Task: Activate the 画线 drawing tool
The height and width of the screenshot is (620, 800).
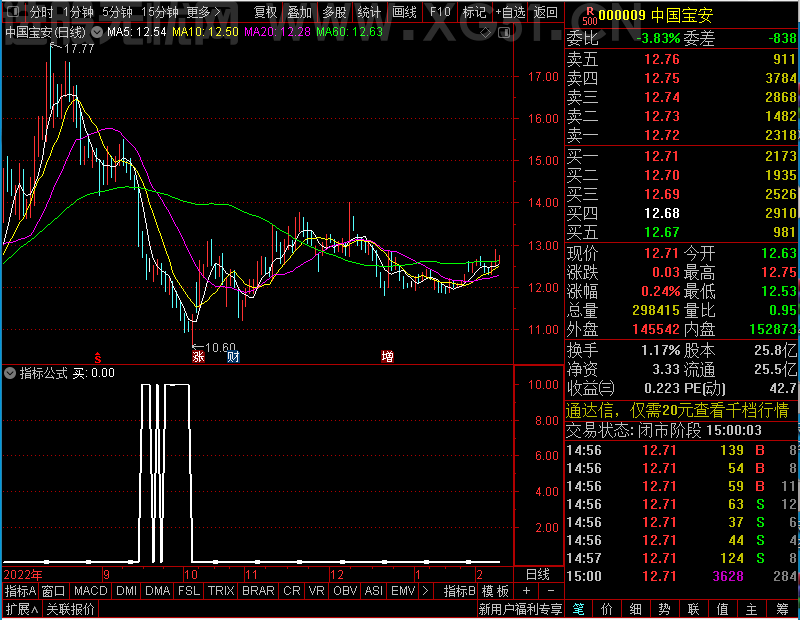Action: coord(404,12)
